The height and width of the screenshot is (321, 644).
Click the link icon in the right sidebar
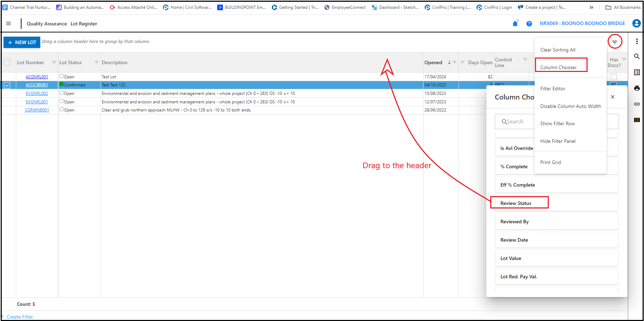pos(637,104)
